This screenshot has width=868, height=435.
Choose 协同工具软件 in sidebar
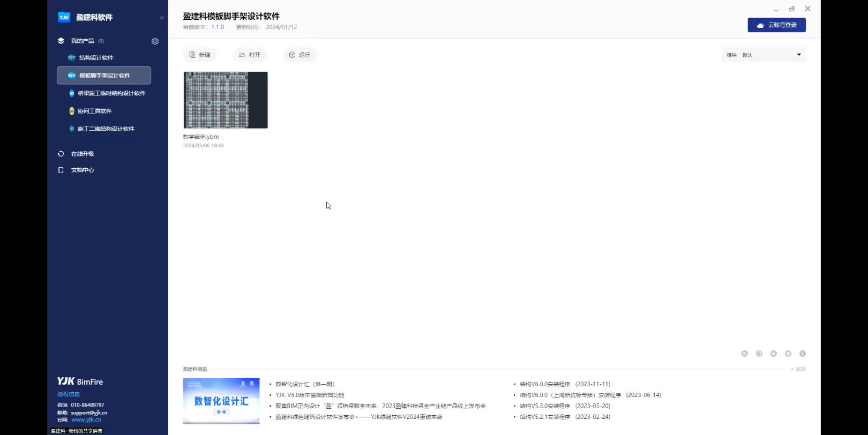pyautogui.click(x=95, y=111)
